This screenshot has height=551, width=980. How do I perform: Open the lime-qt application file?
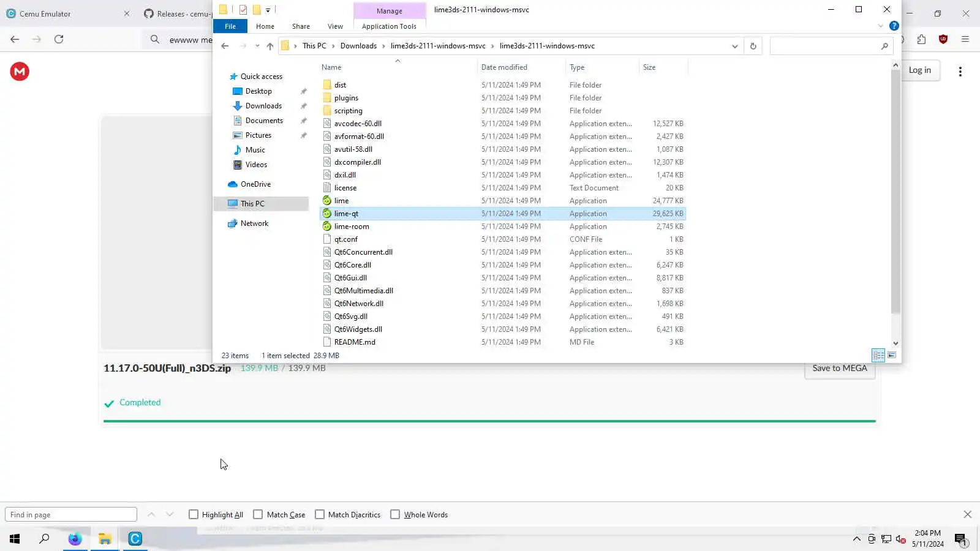click(502, 214)
